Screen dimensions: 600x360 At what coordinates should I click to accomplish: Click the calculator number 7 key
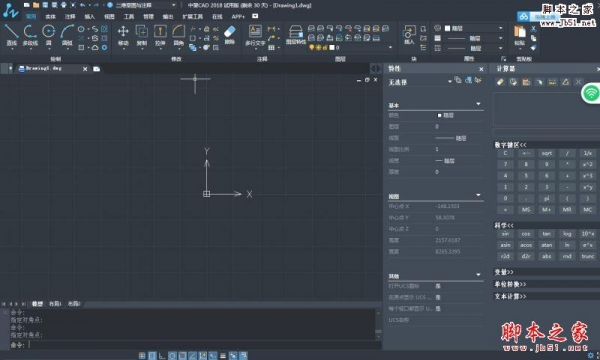click(x=505, y=165)
